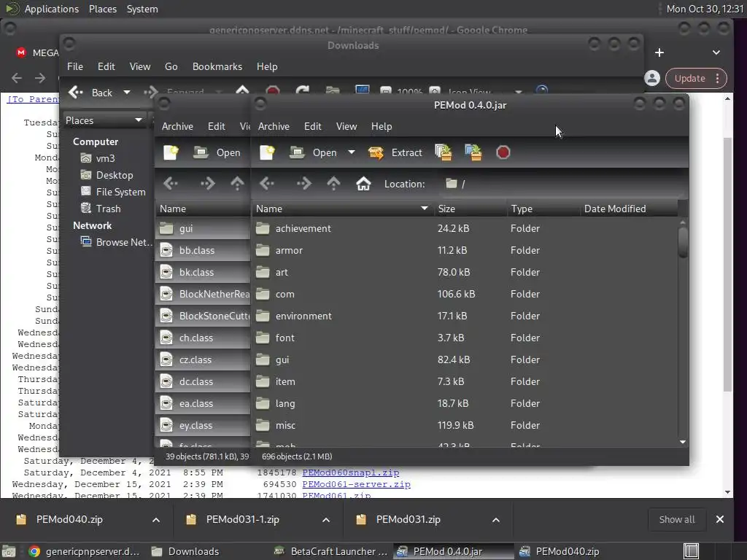Expand options for the PEMod031.zip download
Image resolution: width=747 pixels, height=560 pixels.
tap(496, 519)
